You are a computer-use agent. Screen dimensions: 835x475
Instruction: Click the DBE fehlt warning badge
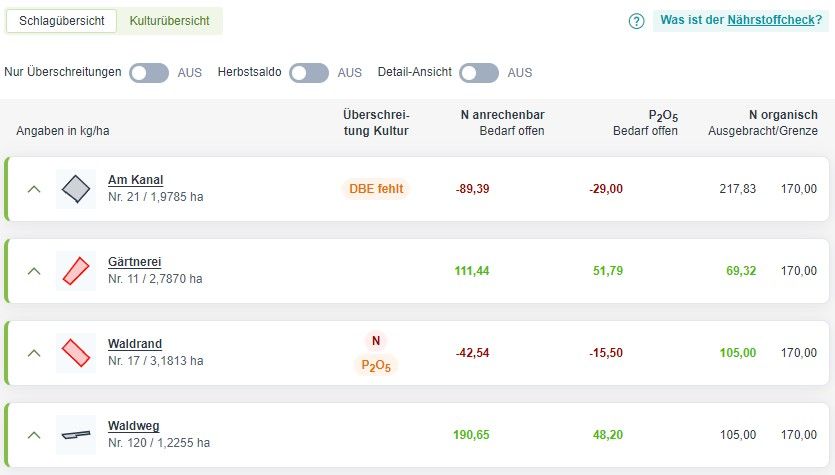pyautogui.click(x=376, y=189)
